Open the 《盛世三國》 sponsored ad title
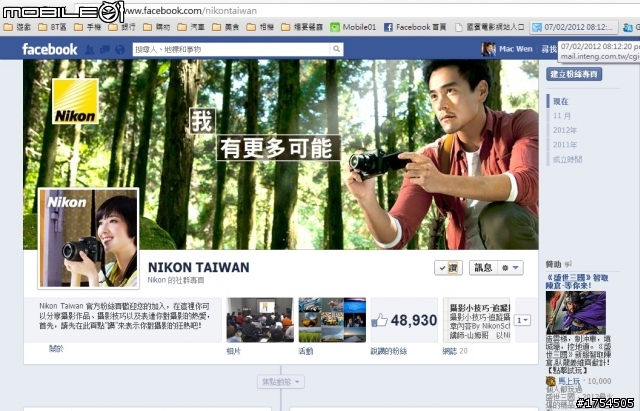 click(x=577, y=282)
